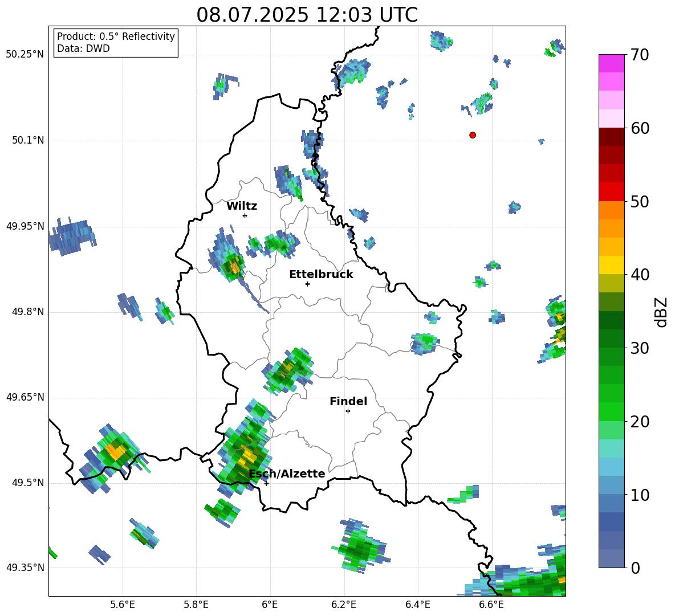Viewport: 675px width, 616px height.
Task: Click the Wiltz station label
Action: tap(242, 206)
